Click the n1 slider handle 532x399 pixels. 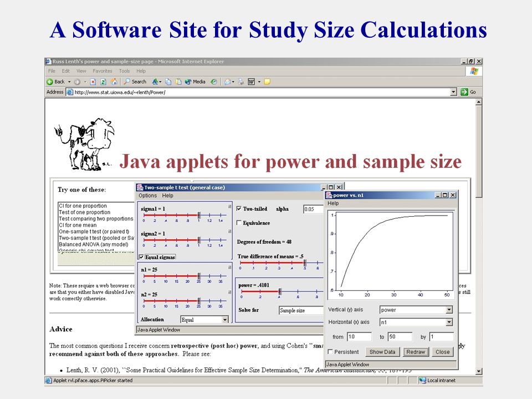point(199,276)
